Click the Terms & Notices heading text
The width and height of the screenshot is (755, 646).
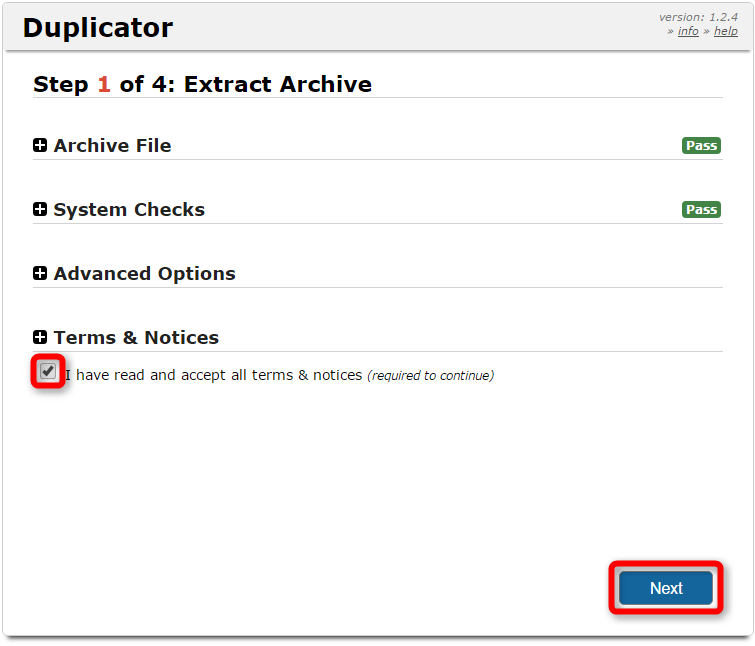pyautogui.click(x=136, y=337)
